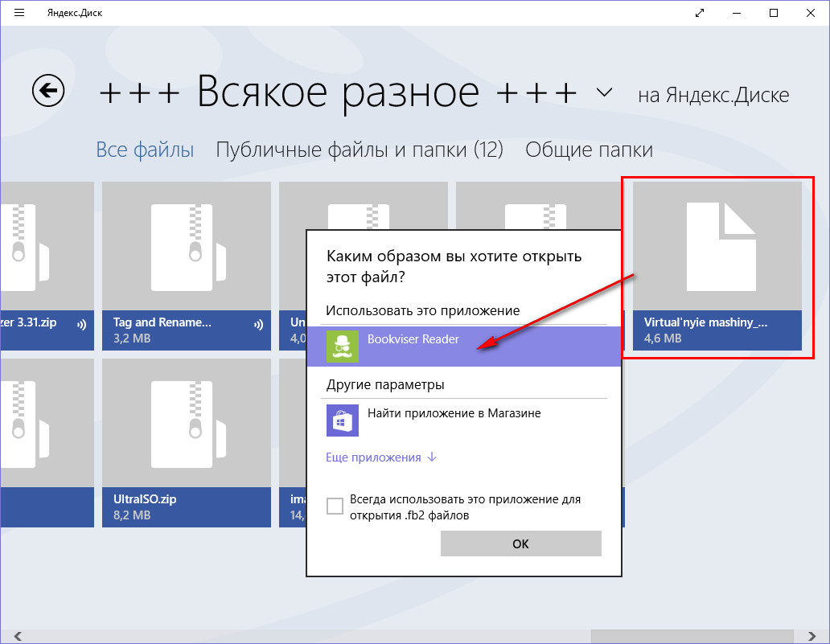The width and height of the screenshot is (830, 644).
Task: Maximize the Яндекс.Диск window
Action: click(774, 13)
